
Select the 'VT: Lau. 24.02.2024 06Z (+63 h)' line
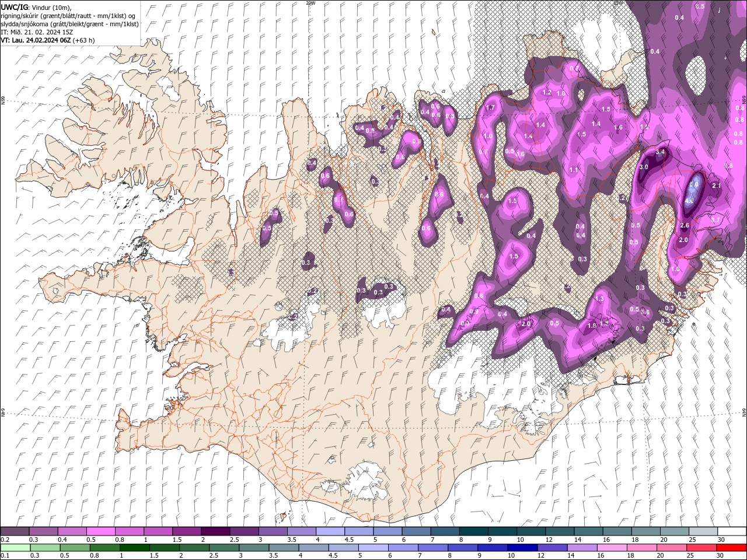coord(48,40)
